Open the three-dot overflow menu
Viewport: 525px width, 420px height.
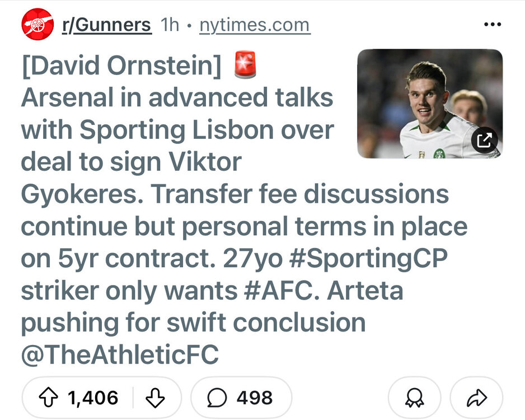point(492,26)
